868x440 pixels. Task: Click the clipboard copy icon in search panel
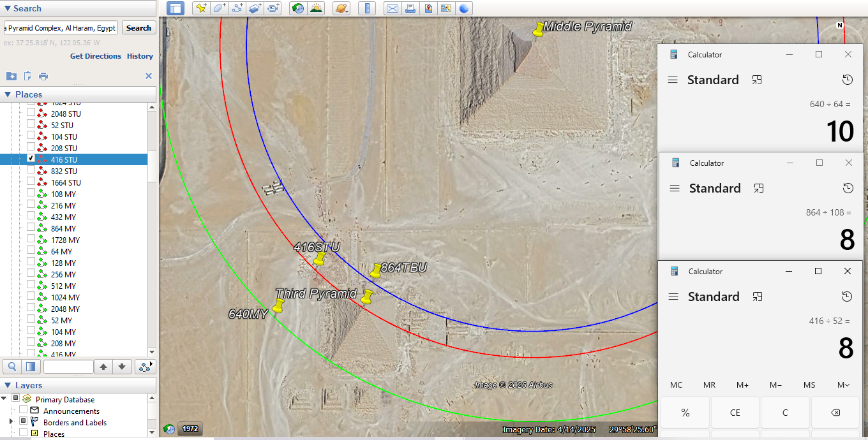(27, 76)
